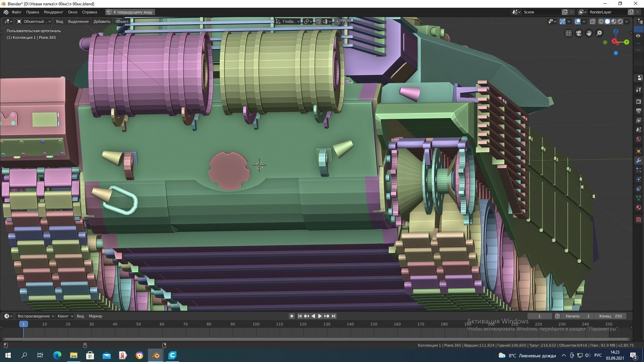Switch to orthographic/perspective grid icon

[568, 33]
